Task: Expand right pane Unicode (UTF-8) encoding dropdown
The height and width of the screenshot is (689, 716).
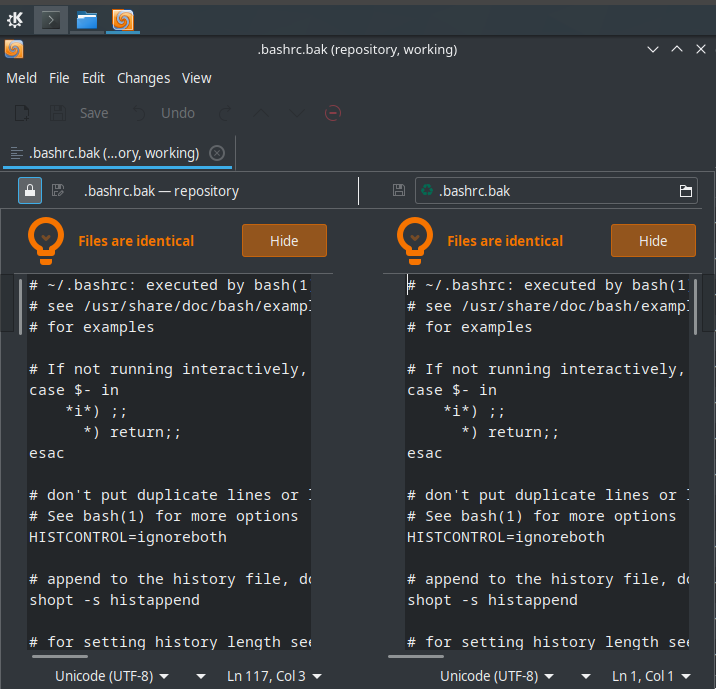Action: click(x=497, y=676)
